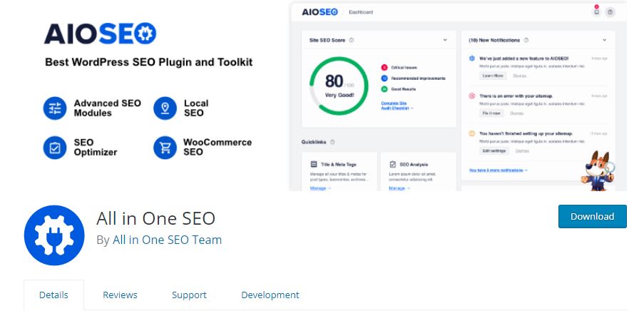The width and height of the screenshot is (644, 316).
Task: Click the WooCommerce SEO cart icon
Action: click(165, 148)
